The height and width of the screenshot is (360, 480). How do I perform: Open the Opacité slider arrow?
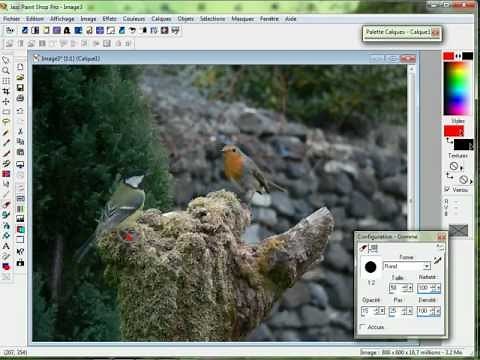pyautogui.click(x=382, y=311)
